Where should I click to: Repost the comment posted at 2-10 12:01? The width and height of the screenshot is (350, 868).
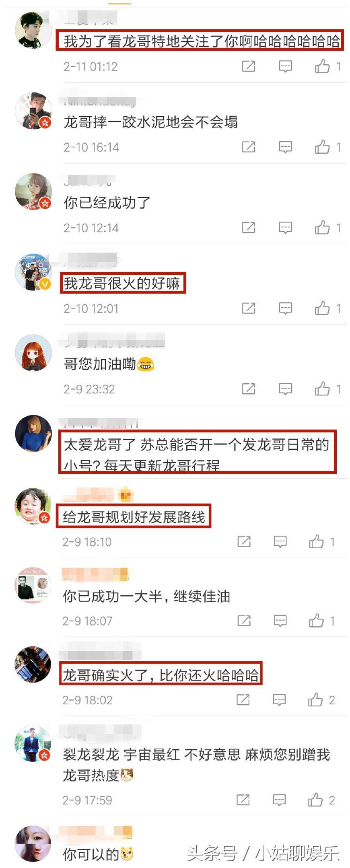click(x=248, y=309)
